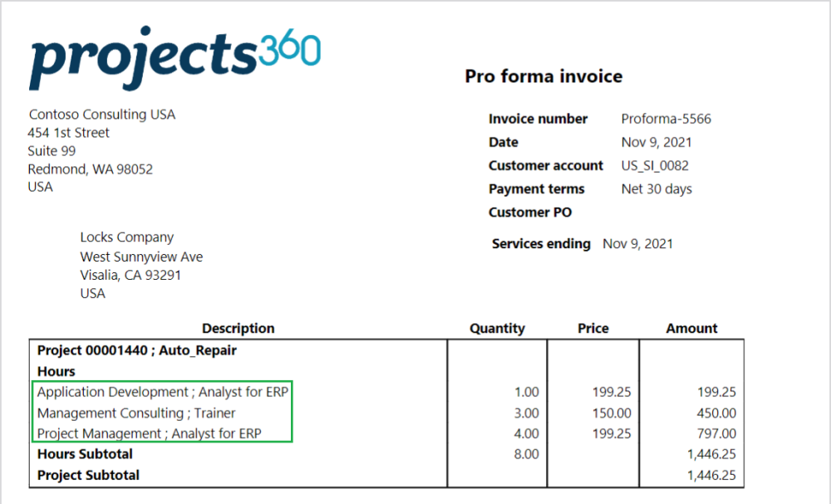
Task: Select the Application Development ; Analyst for ERP line
Action: pyautogui.click(x=165, y=392)
